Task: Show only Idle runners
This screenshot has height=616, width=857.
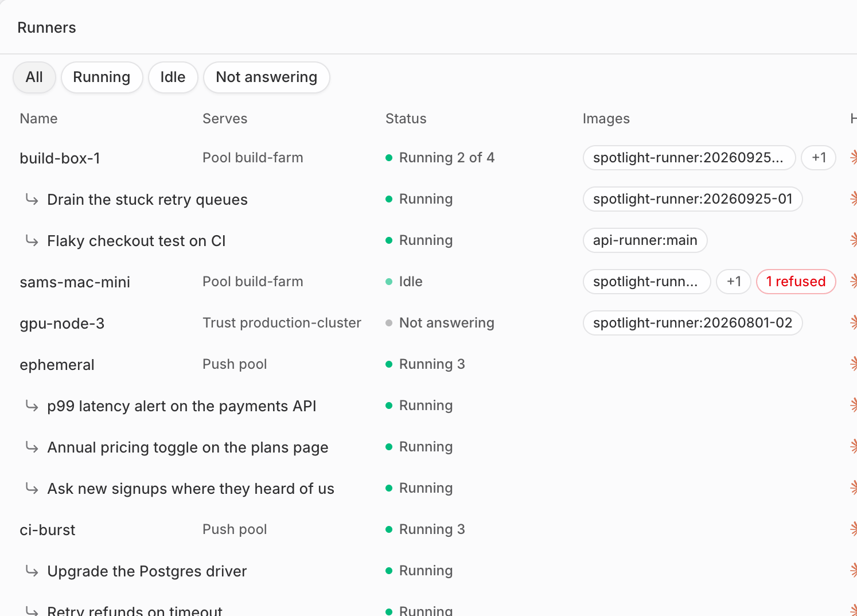Action: click(173, 77)
